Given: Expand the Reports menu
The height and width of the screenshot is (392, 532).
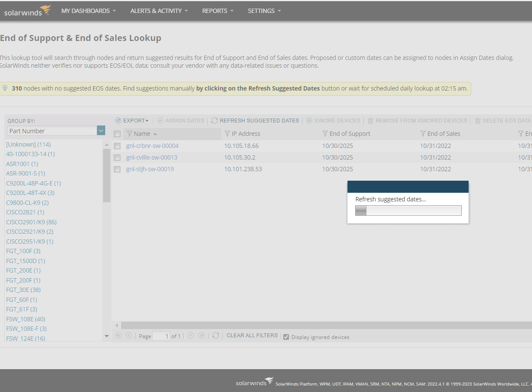Looking at the screenshot, I should pos(218,11).
